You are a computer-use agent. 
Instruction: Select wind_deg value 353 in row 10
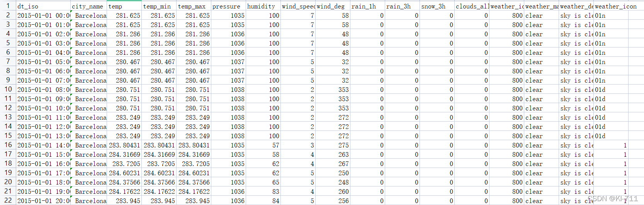333,90
